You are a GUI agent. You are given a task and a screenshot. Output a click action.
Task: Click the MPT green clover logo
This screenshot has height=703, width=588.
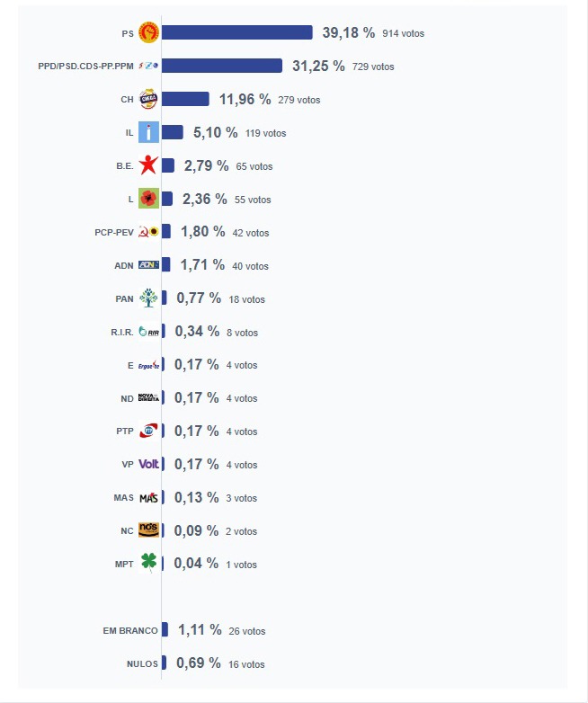coord(148,562)
